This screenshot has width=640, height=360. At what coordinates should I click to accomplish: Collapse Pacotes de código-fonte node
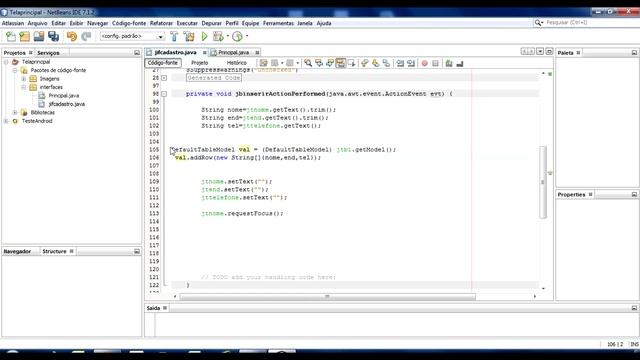point(15,70)
